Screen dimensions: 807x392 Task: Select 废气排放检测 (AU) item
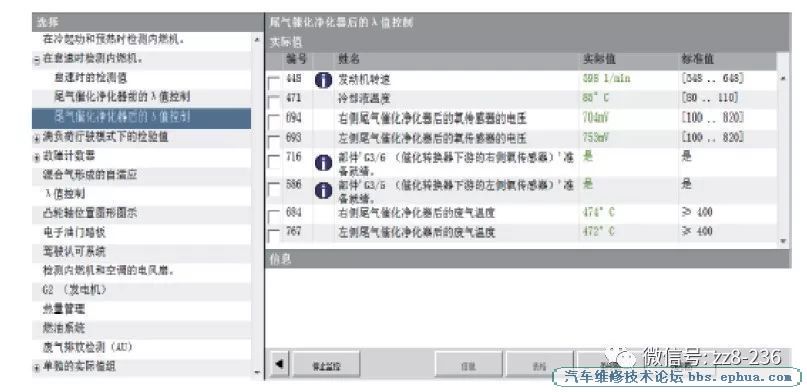click(x=88, y=347)
